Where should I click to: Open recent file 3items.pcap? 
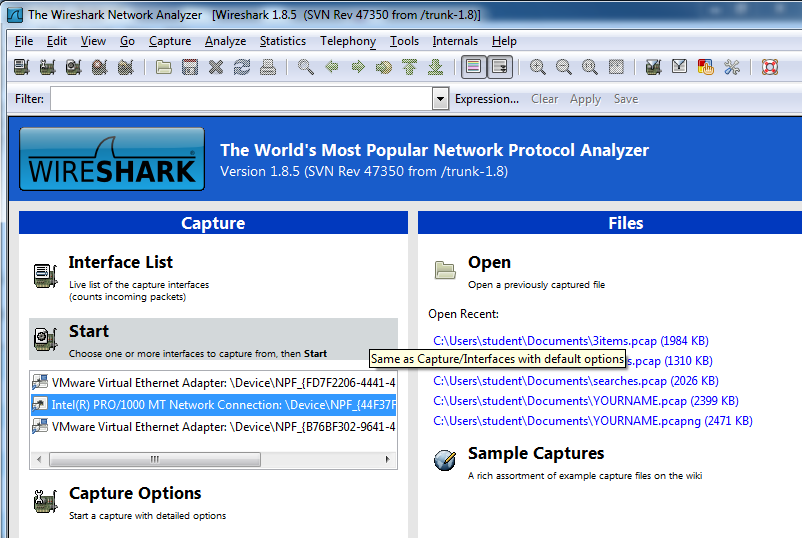tap(571, 341)
